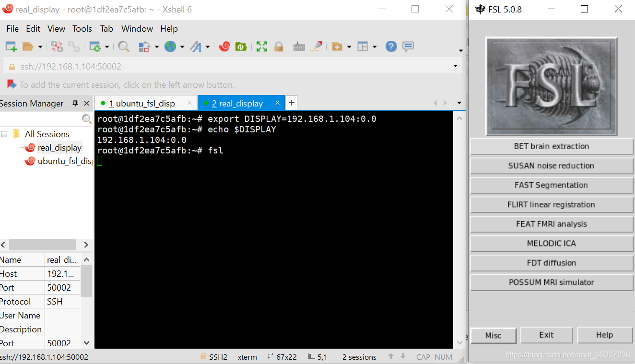Click the add-session bookmark arrow icon
The width and height of the screenshot is (635, 364).
coord(12,84)
